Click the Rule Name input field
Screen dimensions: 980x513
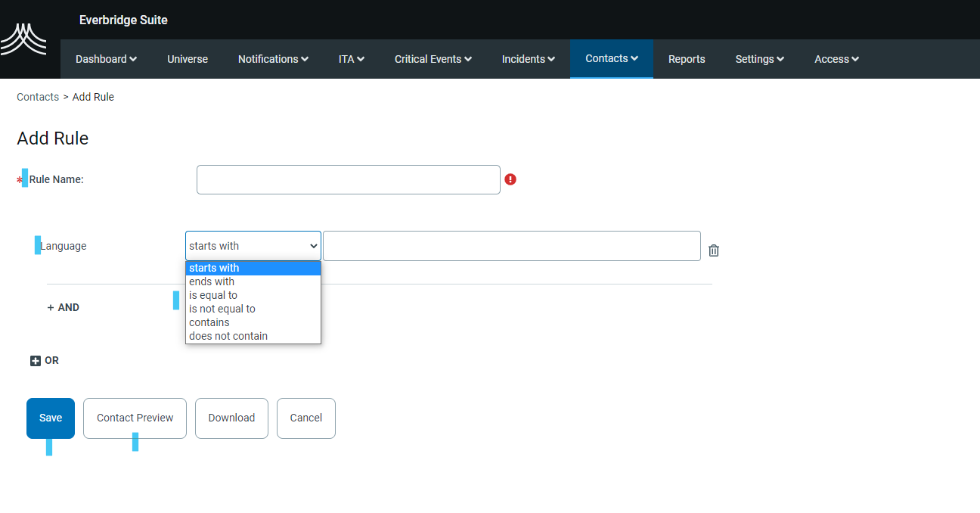[348, 179]
